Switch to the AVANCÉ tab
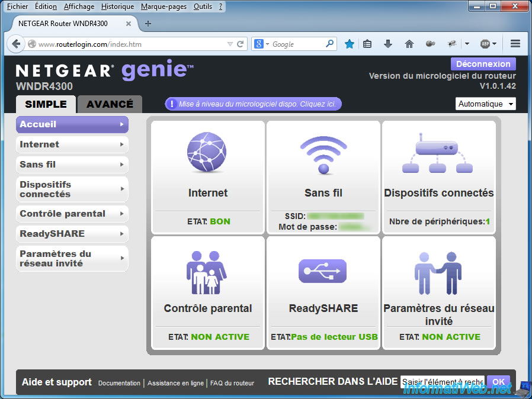Screen dimensions: 532x399 110,104
